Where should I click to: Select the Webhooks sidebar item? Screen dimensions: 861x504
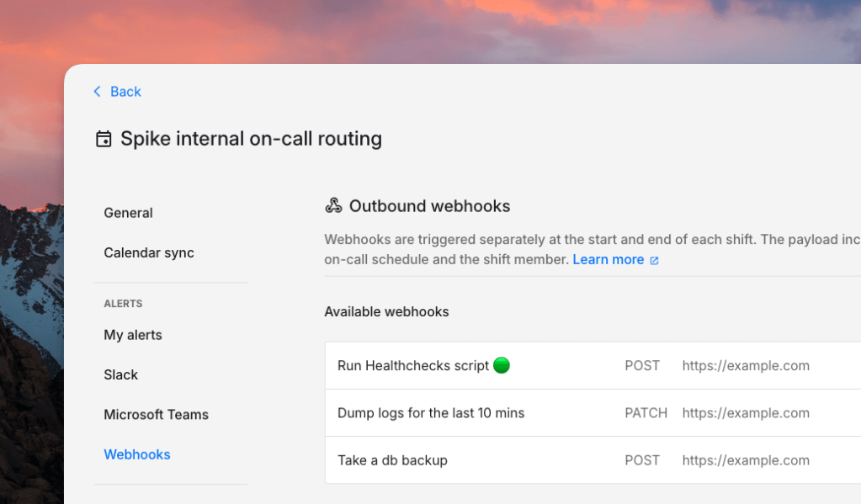click(136, 454)
